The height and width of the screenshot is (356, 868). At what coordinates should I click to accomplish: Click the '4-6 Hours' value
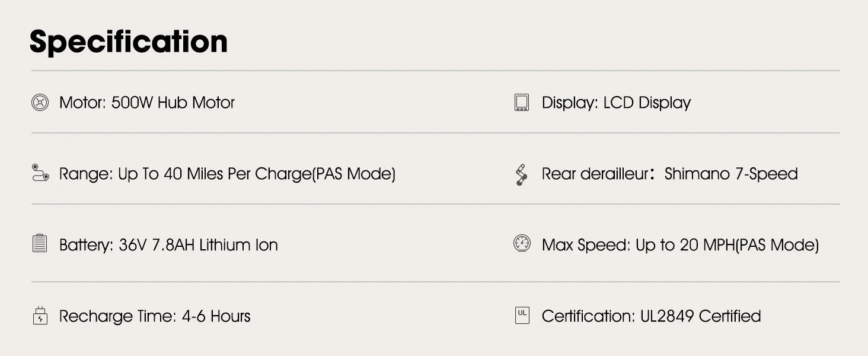[216, 316]
